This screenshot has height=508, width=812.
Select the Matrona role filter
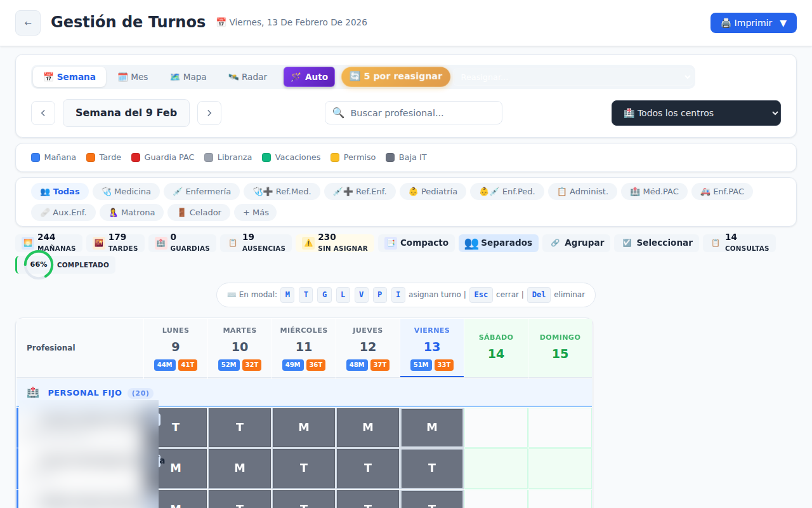131,212
